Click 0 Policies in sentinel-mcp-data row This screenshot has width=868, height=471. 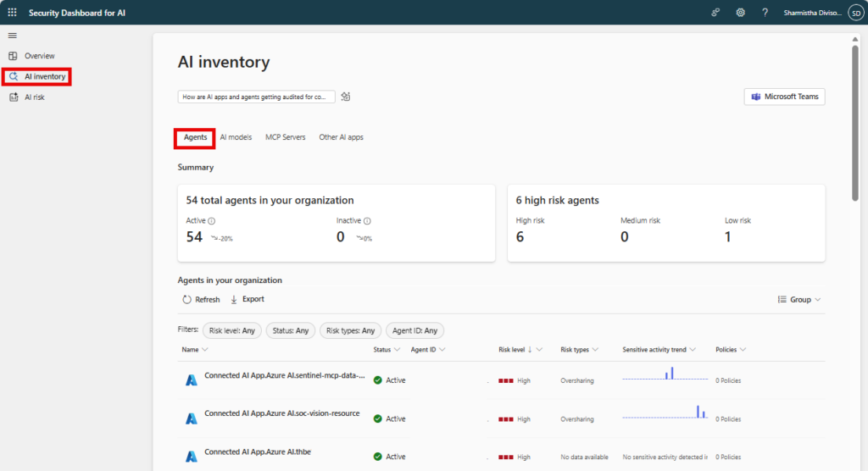coord(728,381)
